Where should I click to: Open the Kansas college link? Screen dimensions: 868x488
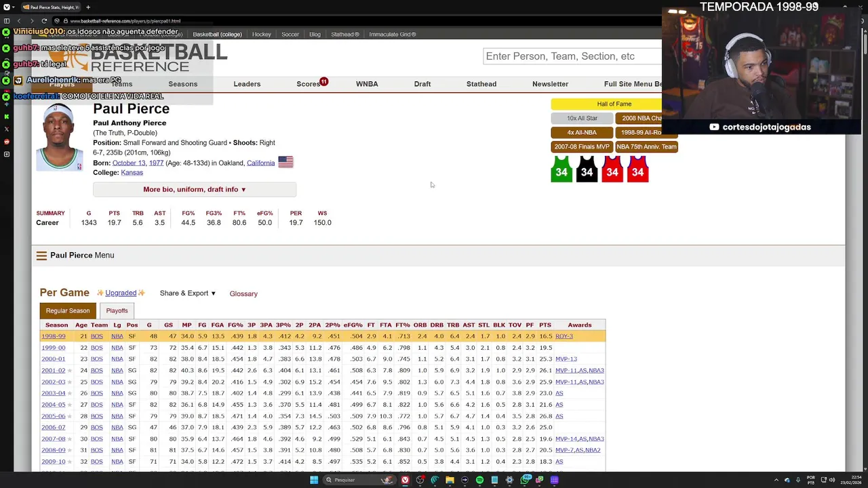pos(132,172)
